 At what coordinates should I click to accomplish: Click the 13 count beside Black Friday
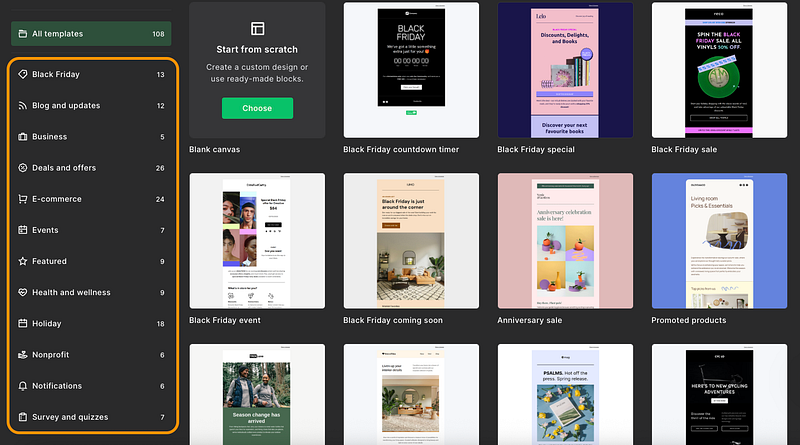pyautogui.click(x=160, y=75)
